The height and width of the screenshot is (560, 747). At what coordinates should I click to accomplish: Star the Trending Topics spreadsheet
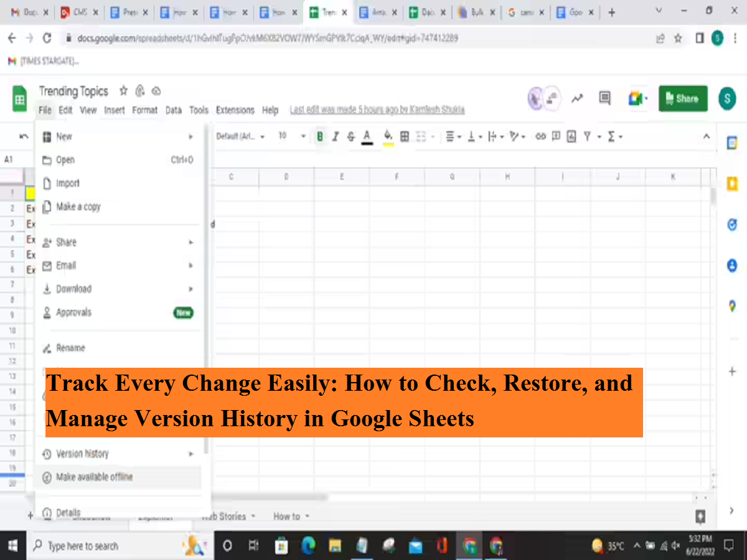tap(123, 91)
